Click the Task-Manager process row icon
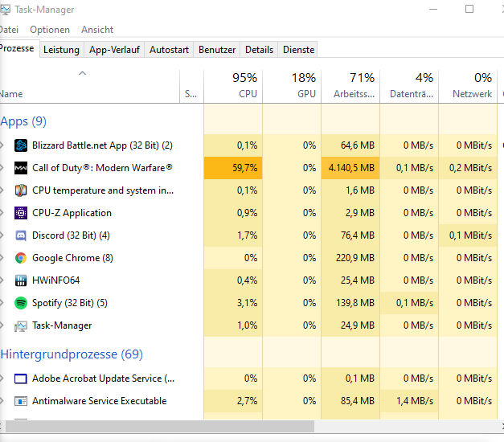Viewport: 504px width, 442px height. 21,326
